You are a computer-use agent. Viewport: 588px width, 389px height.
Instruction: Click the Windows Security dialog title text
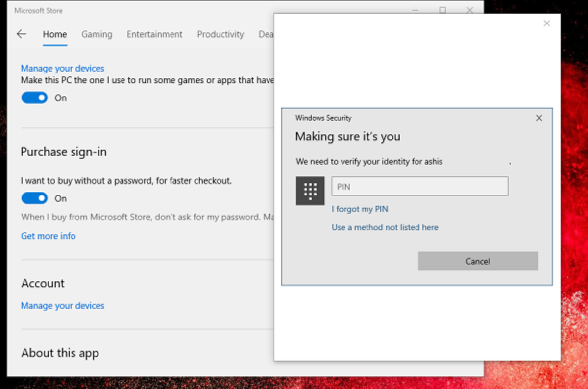click(323, 118)
